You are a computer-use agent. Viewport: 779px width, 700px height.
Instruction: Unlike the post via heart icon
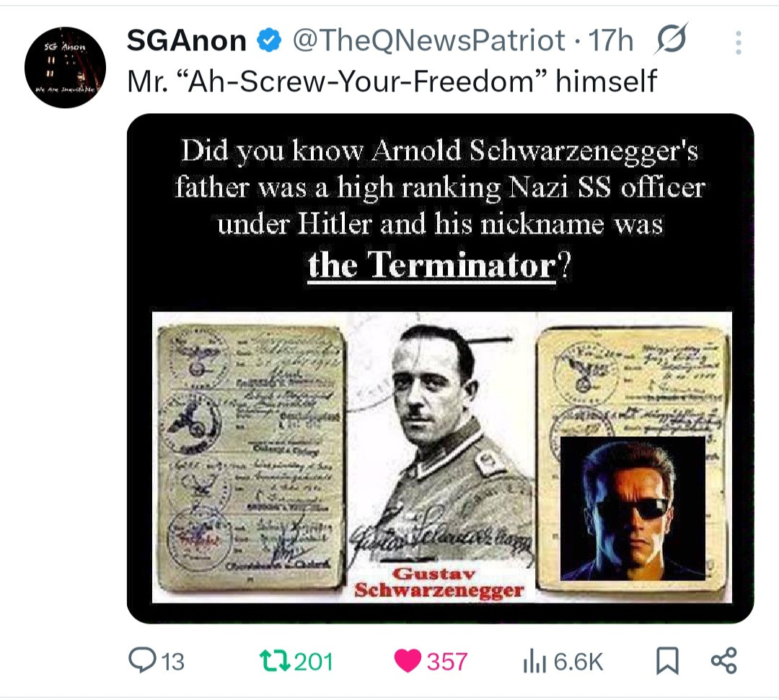[408, 661]
